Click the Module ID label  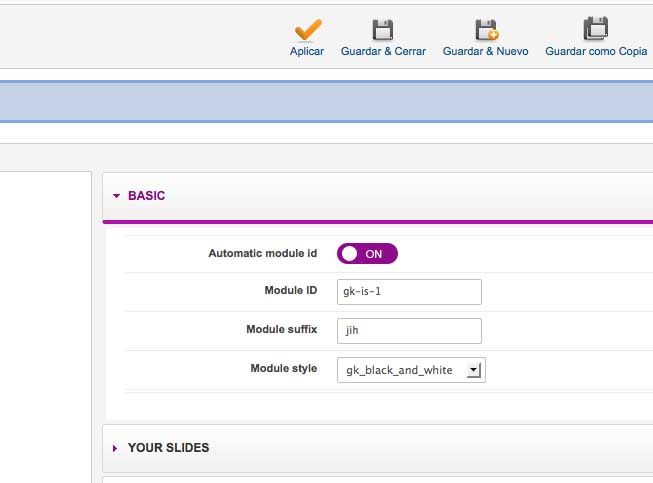[x=291, y=290]
